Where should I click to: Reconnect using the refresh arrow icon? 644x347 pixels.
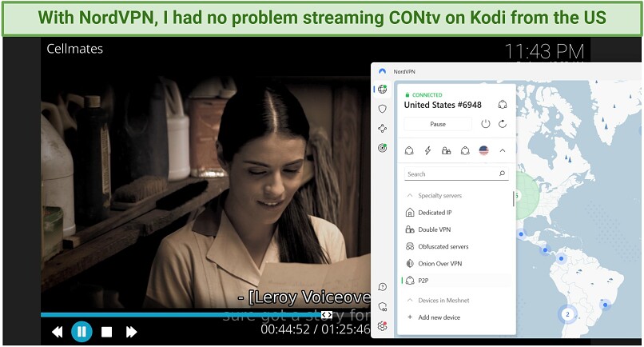(x=503, y=124)
